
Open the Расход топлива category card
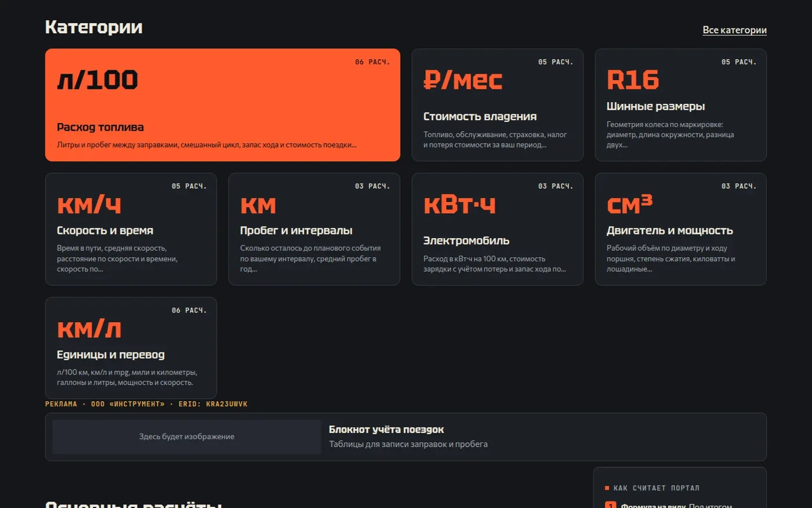[223, 105]
